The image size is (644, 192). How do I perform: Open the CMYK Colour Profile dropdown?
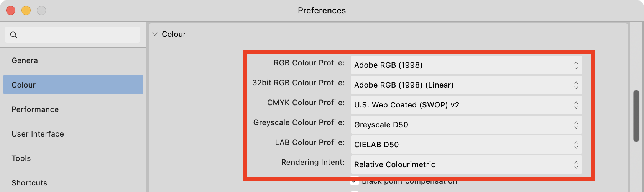tap(466, 105)
